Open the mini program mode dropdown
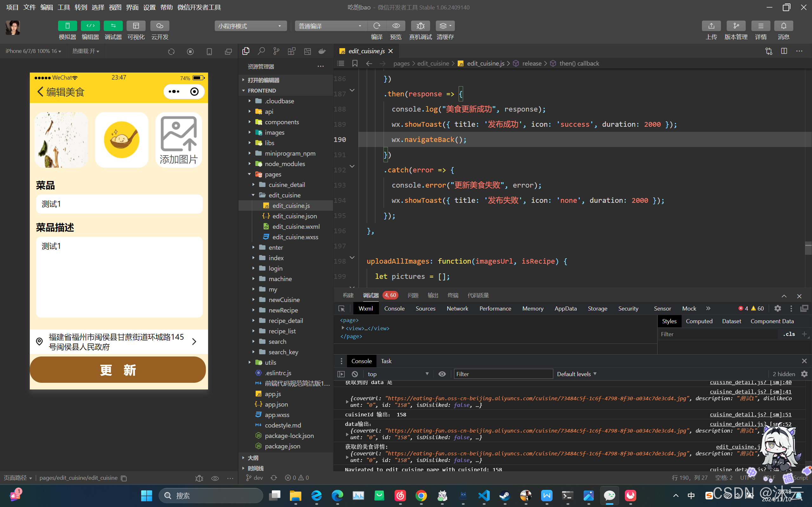812x507 pixels. (250, 26)
